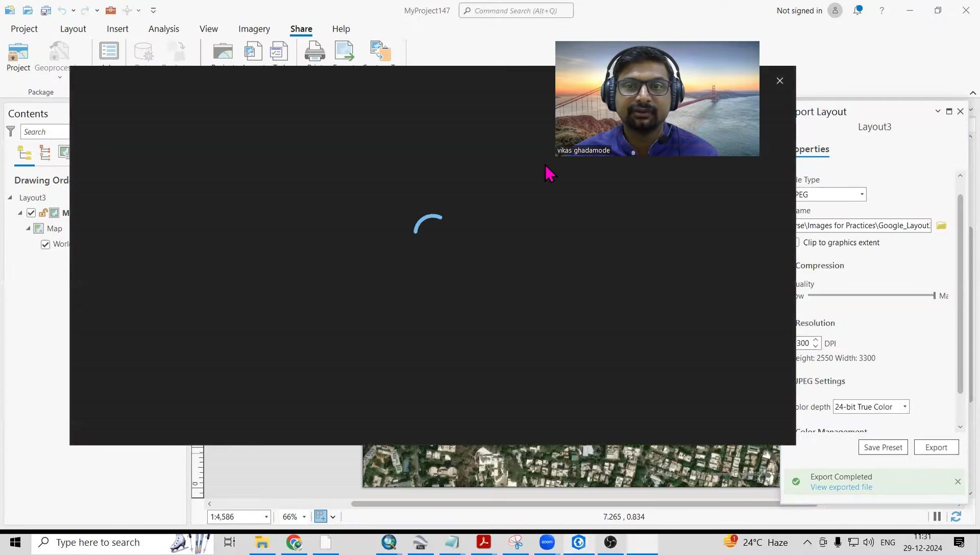
Task: Open the Color depth 24-bit True Color dropdown
Action: (905, 407)
